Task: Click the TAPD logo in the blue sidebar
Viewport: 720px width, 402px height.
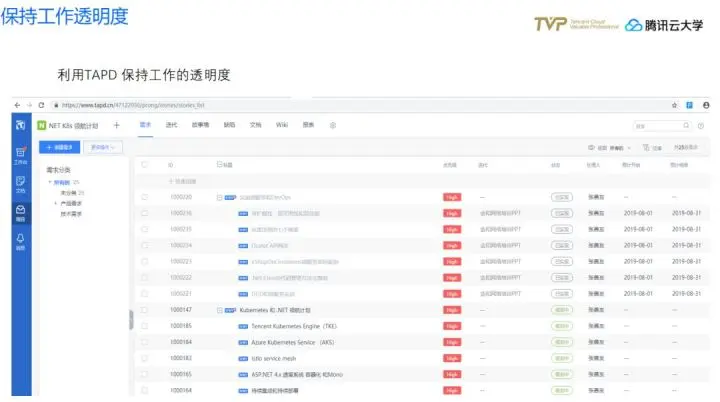Action: click(x=21, y=125)
